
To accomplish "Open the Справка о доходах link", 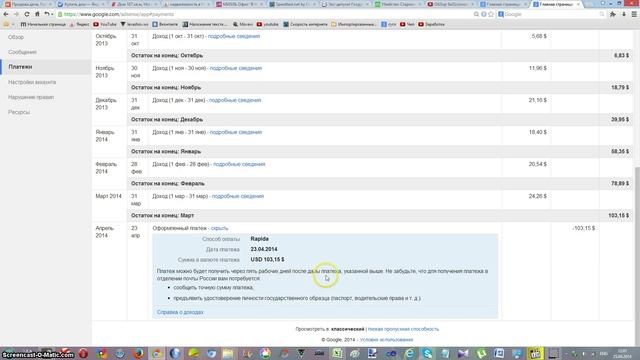I will [180, 312].
